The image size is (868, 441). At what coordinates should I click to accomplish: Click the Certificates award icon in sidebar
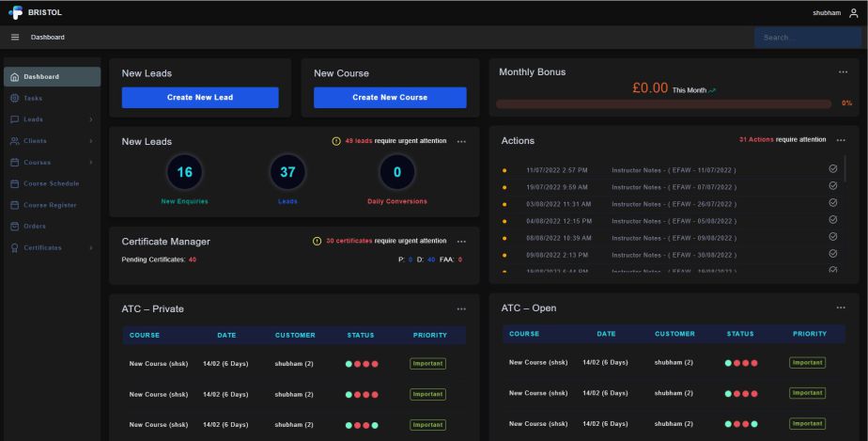tap(15, 248)
